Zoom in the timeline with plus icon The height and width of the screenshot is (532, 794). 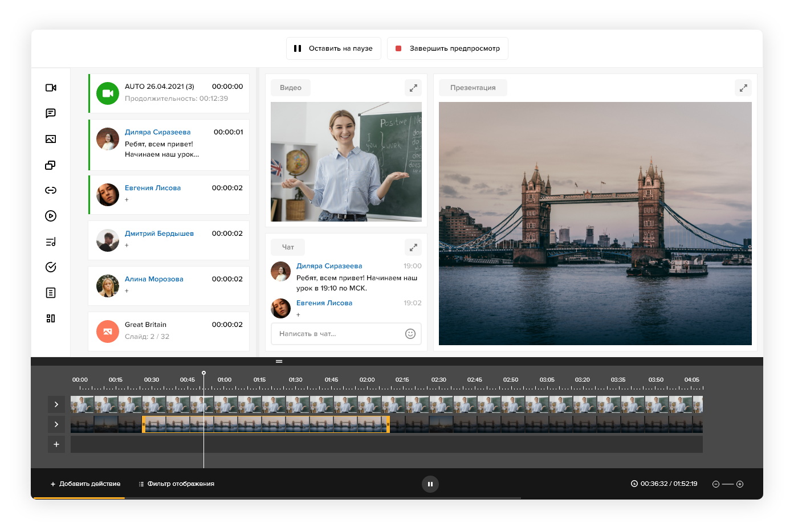tap(740, 484)
